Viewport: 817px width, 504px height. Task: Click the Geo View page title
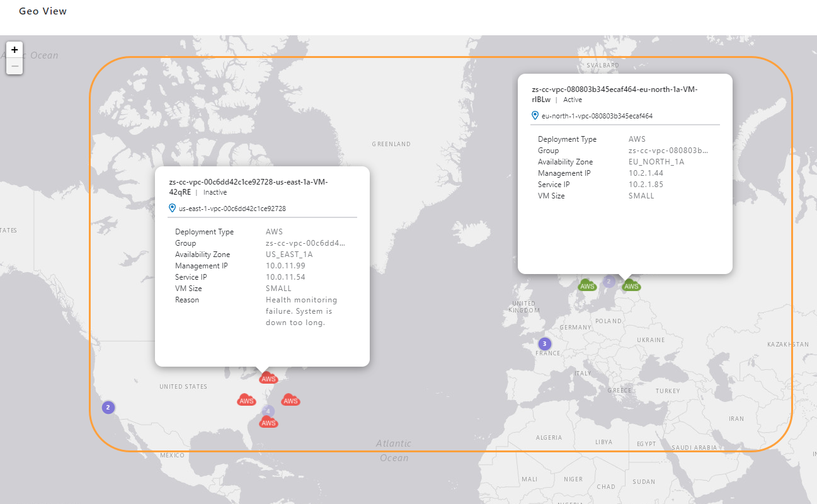pyautogui.click(x=42, y=11)
